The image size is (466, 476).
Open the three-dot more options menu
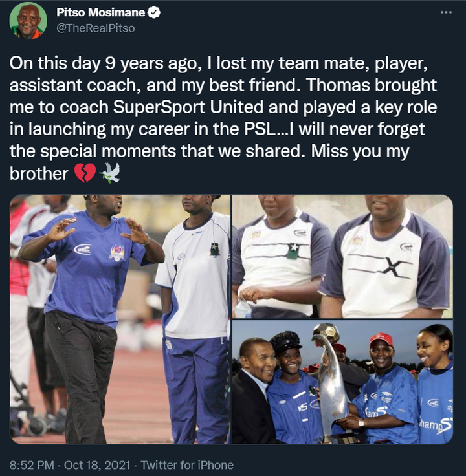tap(446, 12)
